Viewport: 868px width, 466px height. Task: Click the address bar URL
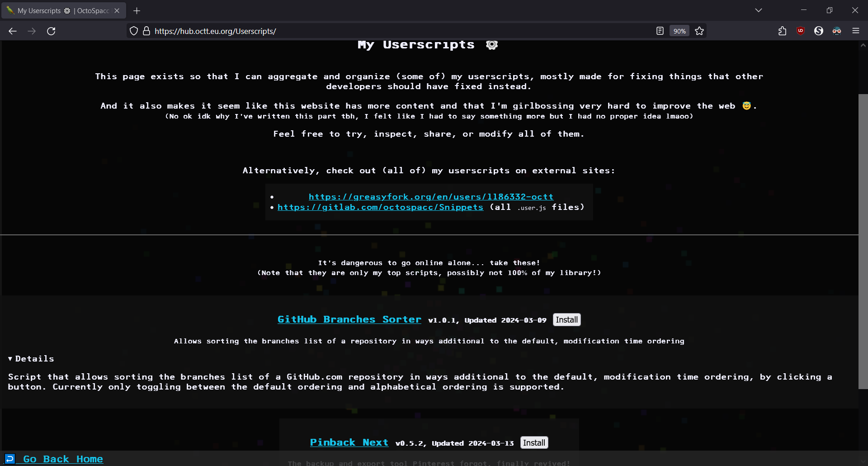[x=215, y=31]
